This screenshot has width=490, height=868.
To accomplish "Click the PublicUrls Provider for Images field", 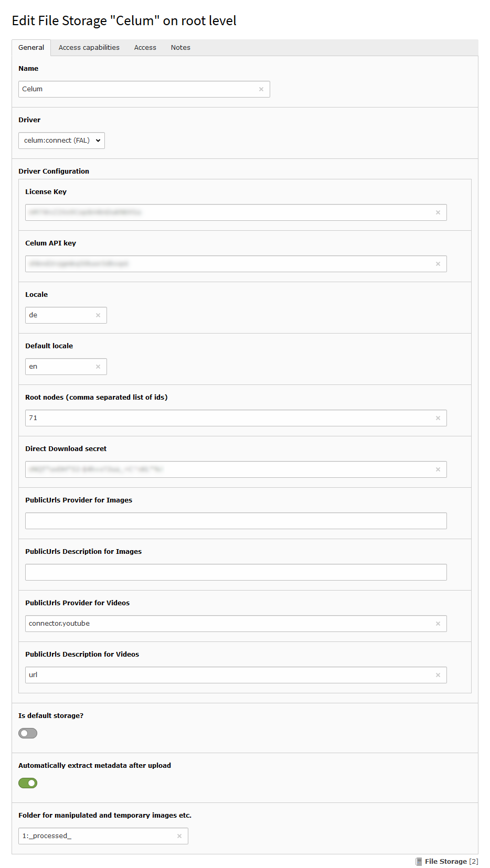I will tap(236, 521).
